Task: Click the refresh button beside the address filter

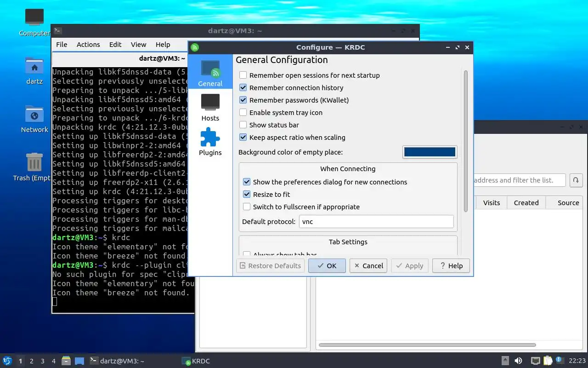Action: coord(576,180)
